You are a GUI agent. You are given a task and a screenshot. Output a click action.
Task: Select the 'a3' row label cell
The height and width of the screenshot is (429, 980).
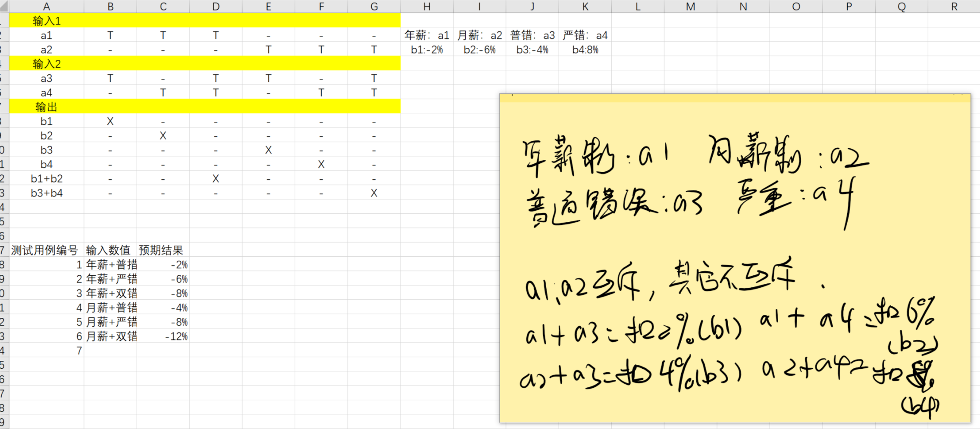[x=47, y=78]
